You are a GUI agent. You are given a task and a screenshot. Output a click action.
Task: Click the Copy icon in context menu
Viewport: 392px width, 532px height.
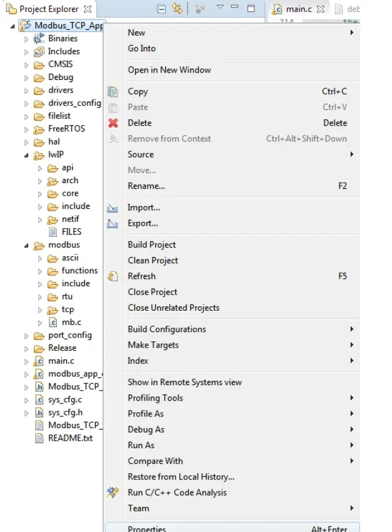pos(113,92)
